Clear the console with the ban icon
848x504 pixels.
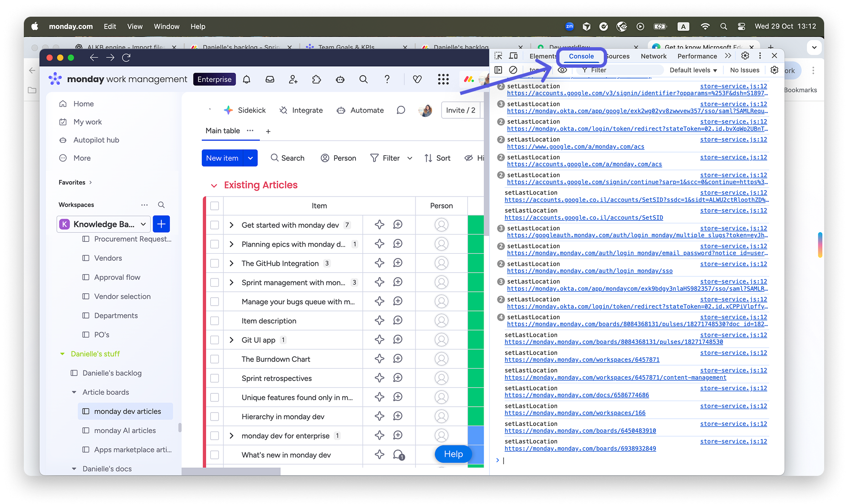(513, 70)
